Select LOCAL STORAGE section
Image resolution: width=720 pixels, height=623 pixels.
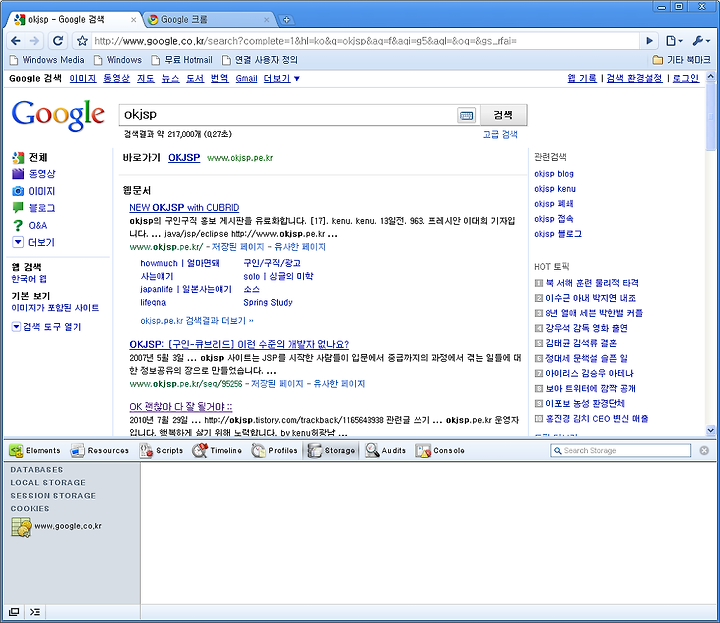click(48, 483)
